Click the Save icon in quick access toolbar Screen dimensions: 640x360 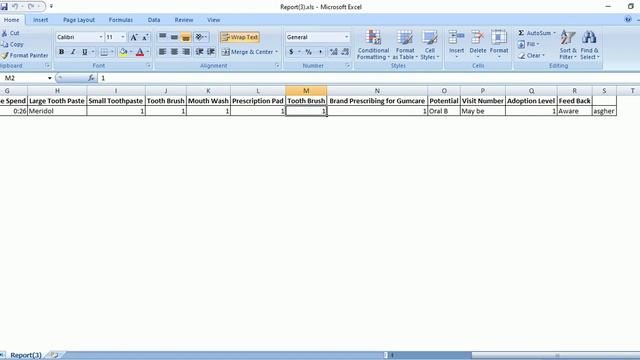click(4, 7)
